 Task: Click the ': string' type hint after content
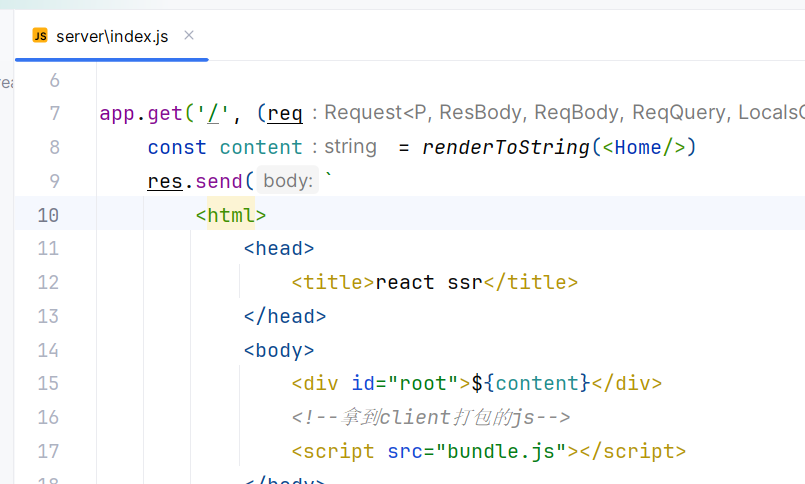[344, 147]
